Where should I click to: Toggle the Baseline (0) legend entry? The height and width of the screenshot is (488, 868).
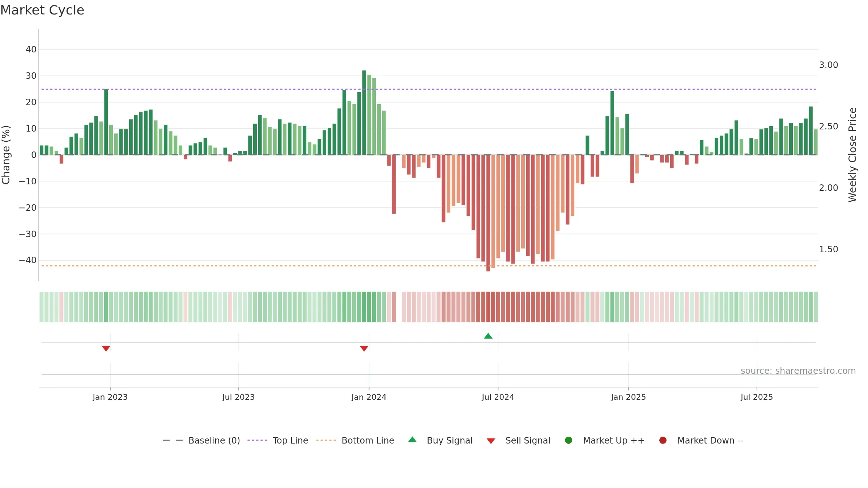tap(201, 440)
